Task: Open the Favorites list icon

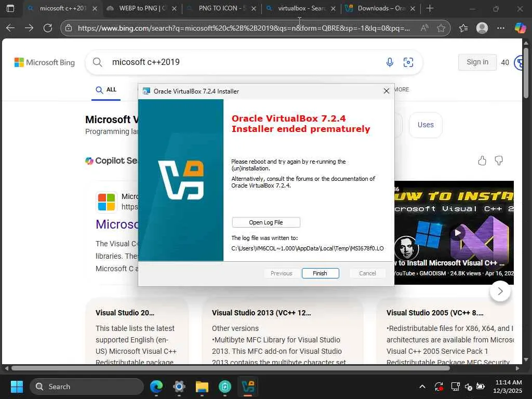Action: (463, 28)
